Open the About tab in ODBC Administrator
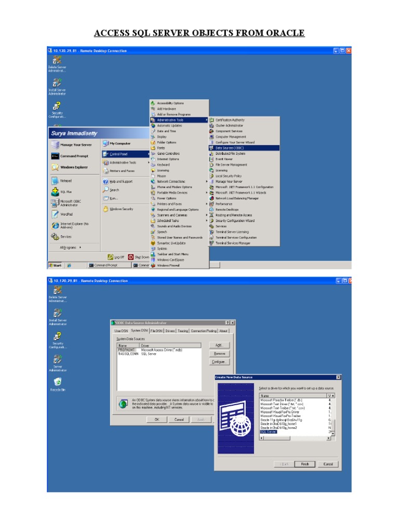399x532 pixels. click(223, 331)
